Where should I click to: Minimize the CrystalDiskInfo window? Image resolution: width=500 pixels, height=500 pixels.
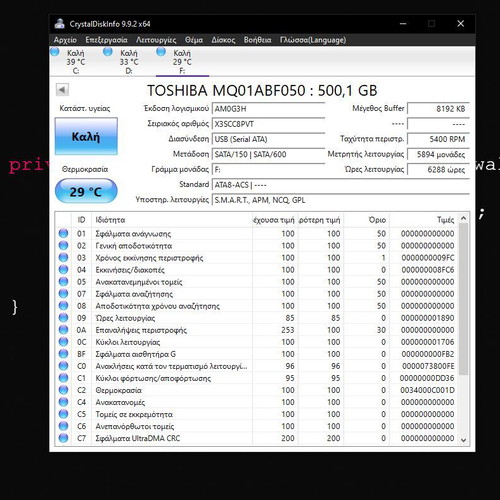(x=403, y=24)
